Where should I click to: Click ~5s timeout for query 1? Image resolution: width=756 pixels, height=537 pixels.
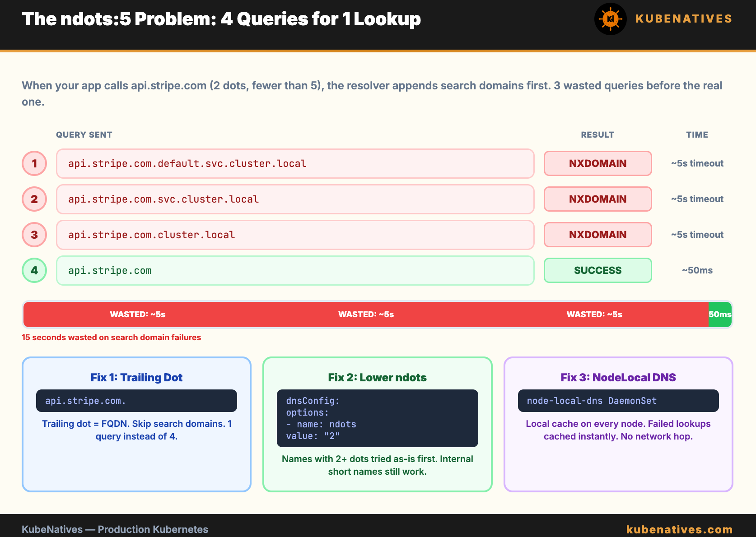coord(697,163)
